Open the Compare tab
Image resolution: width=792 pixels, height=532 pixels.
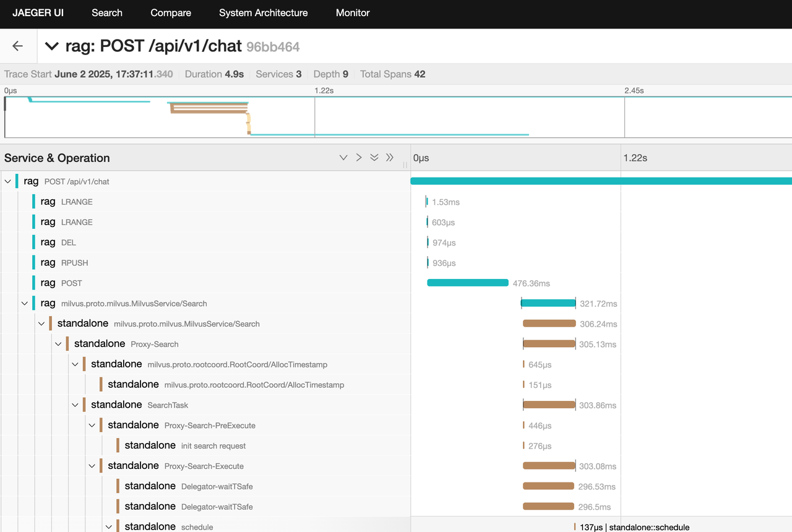pos(171,12)
